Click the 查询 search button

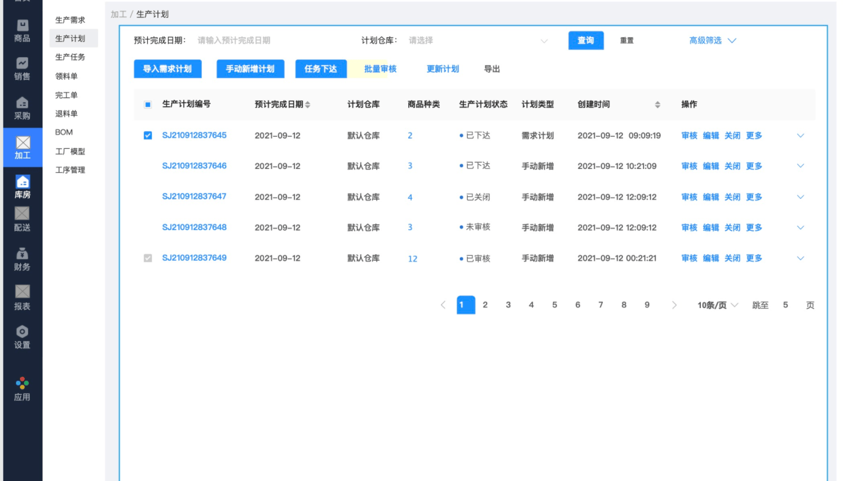[586, 41]
